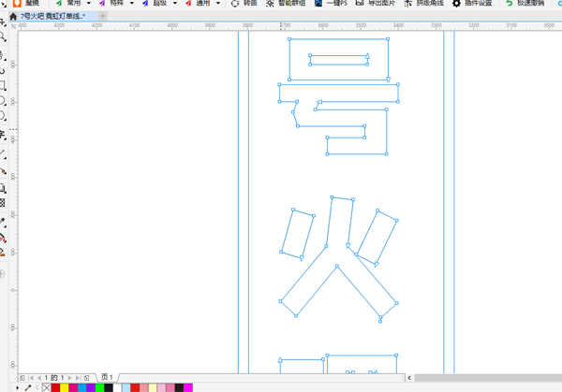This screenshot has height=392, width=562.
Task: Select the Rectangle tool
Action: pos(3,85)
